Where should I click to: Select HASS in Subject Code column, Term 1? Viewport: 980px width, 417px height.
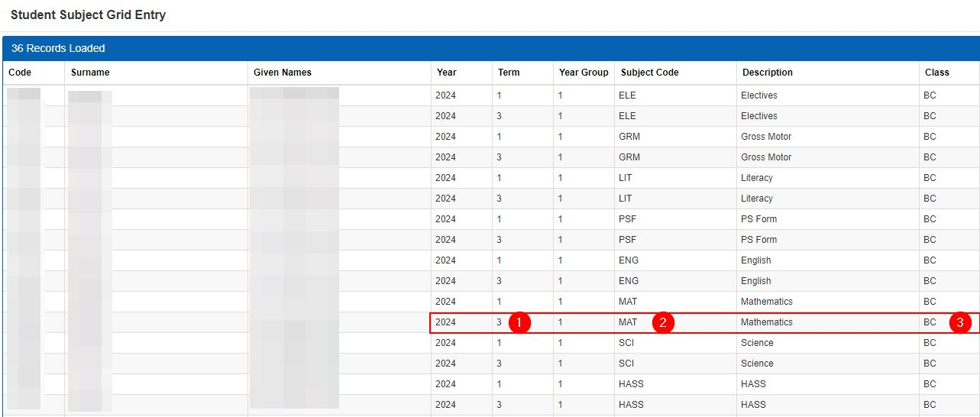tap(631, 384)
